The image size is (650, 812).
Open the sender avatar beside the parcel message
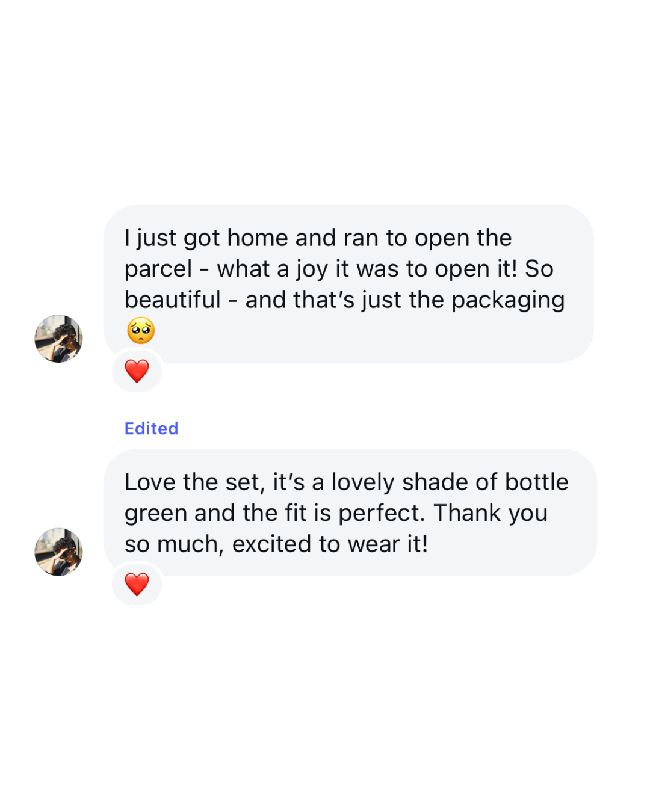[x=58, y=339]
